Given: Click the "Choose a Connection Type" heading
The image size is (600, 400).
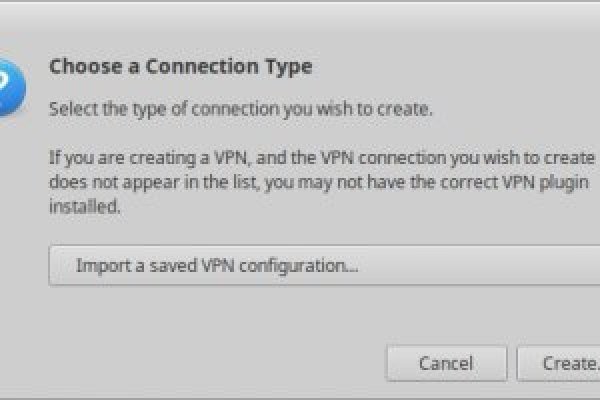Looking at the screenshot, I should point(180,67).
